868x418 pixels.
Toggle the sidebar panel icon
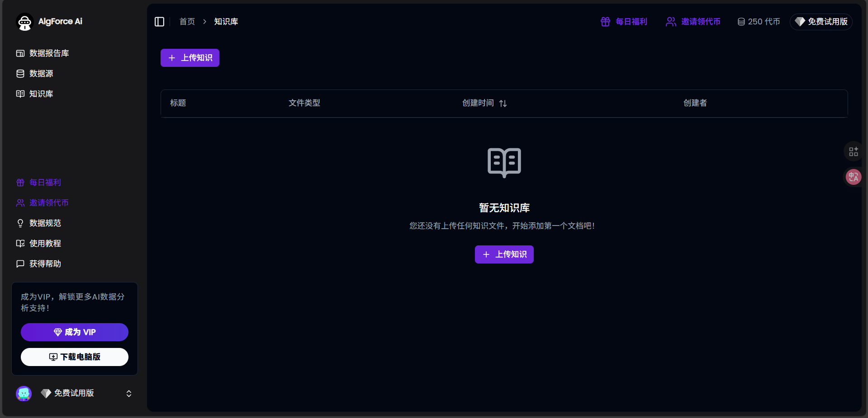[x=159, y=22]
